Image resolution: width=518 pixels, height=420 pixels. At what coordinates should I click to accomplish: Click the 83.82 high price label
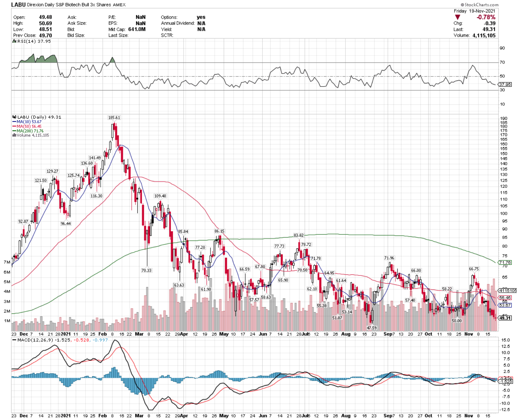click(x=299, y=235)
